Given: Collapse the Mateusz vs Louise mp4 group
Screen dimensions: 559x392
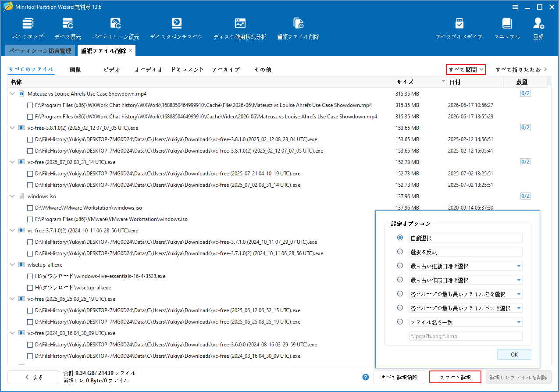Looking at the screenshot, I should (12, 94).
